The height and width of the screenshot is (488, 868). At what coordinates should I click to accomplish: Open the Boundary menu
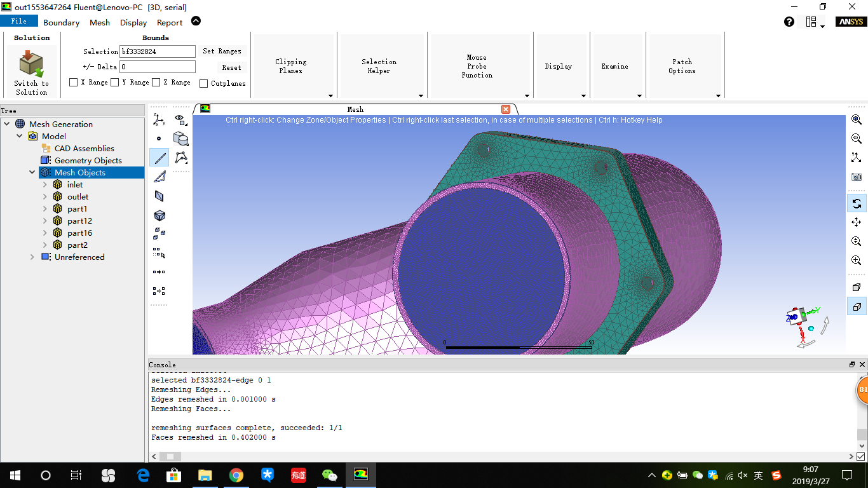(61, 22)
